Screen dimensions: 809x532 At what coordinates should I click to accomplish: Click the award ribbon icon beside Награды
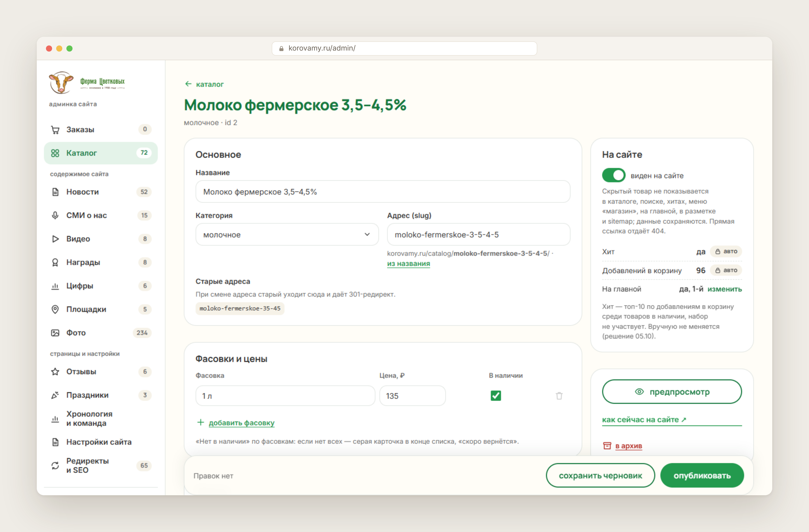(55, 262)
